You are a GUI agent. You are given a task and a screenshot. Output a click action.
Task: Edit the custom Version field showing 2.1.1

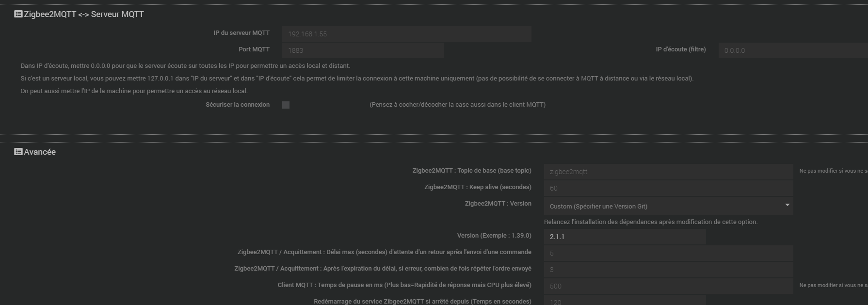(625, 237)
